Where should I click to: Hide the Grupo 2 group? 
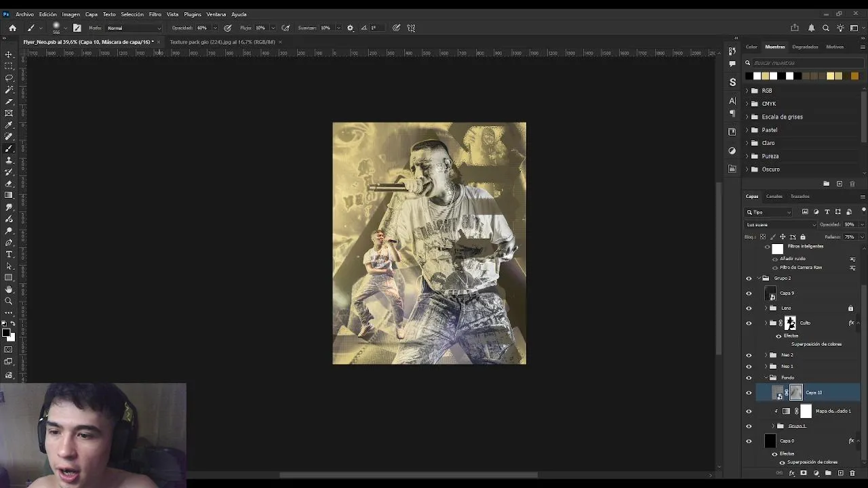pos(749,278)
